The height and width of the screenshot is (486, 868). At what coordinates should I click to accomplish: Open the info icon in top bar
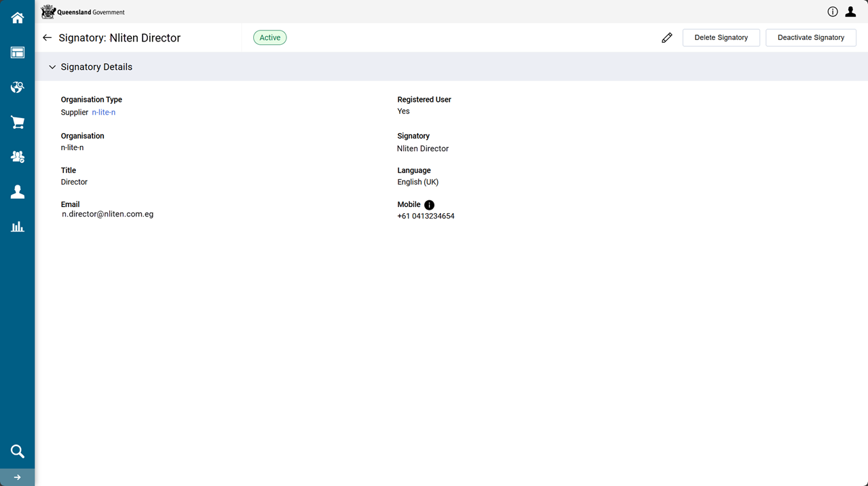pyautogui.click(x=832, y=12)
